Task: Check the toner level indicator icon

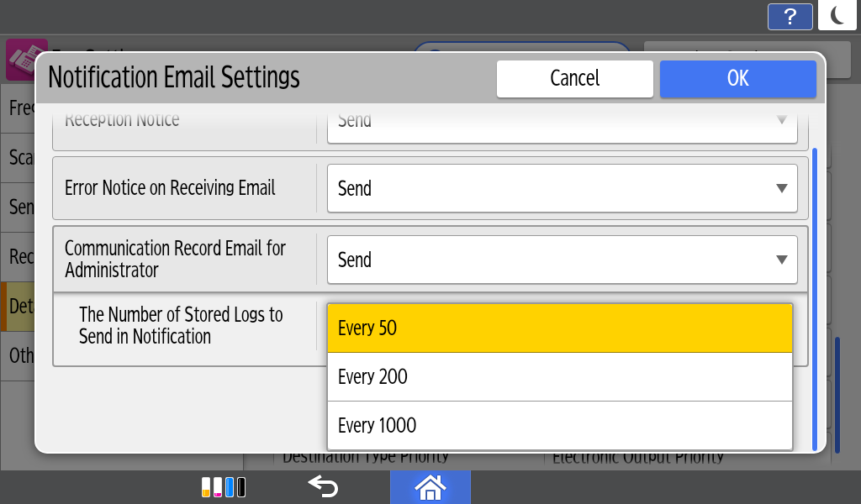Action: coord(224,486)
